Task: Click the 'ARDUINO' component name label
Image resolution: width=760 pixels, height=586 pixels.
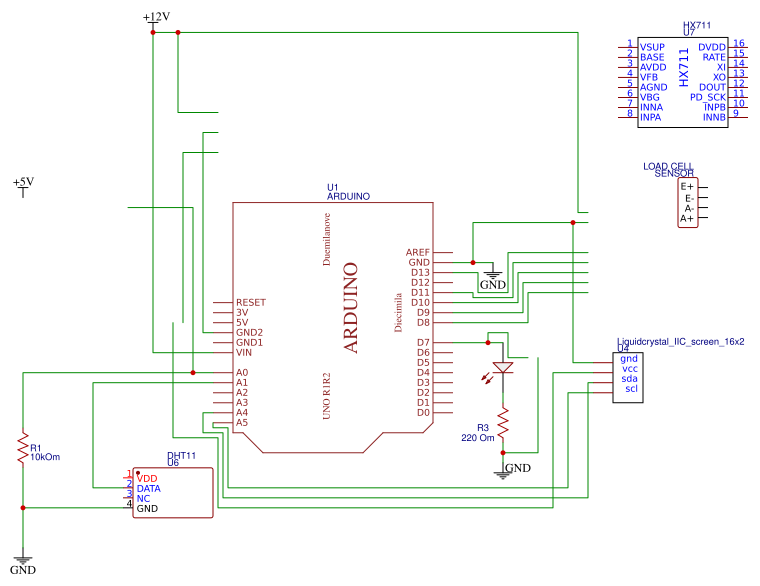Action: (x=348, y=196)
